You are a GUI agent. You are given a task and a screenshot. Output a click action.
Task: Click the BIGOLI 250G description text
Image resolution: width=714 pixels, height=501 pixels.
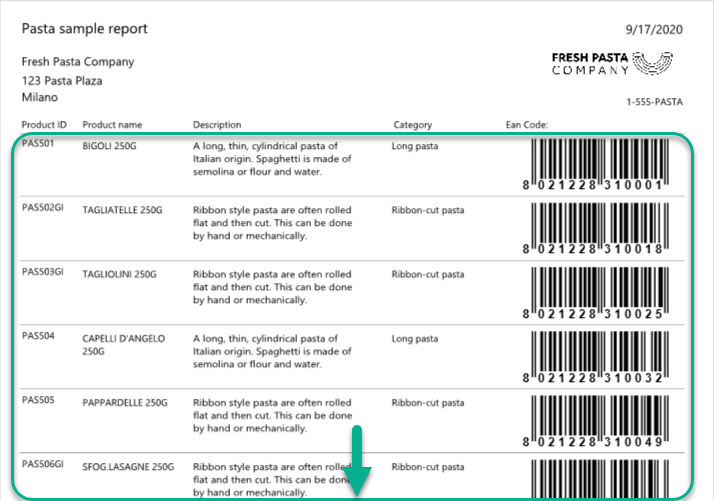[271, 159]
